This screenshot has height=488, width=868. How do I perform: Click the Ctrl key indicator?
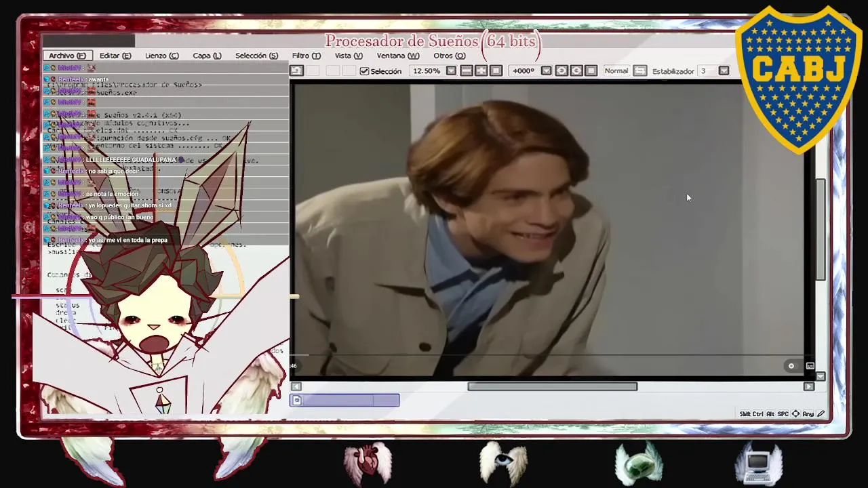[759, 414]
